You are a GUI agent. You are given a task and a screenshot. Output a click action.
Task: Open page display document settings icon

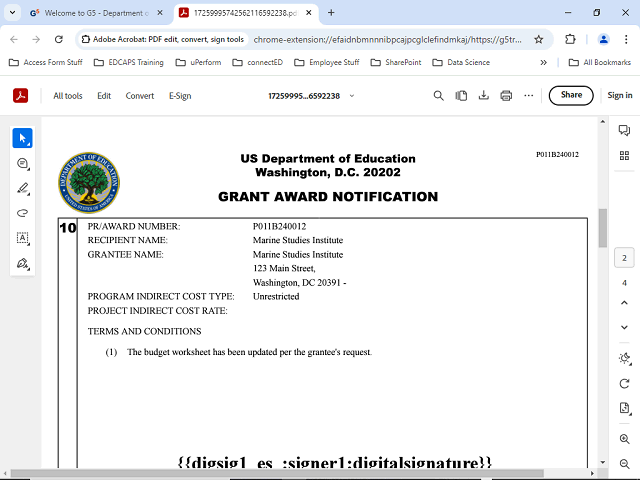(x=624, y=408)
